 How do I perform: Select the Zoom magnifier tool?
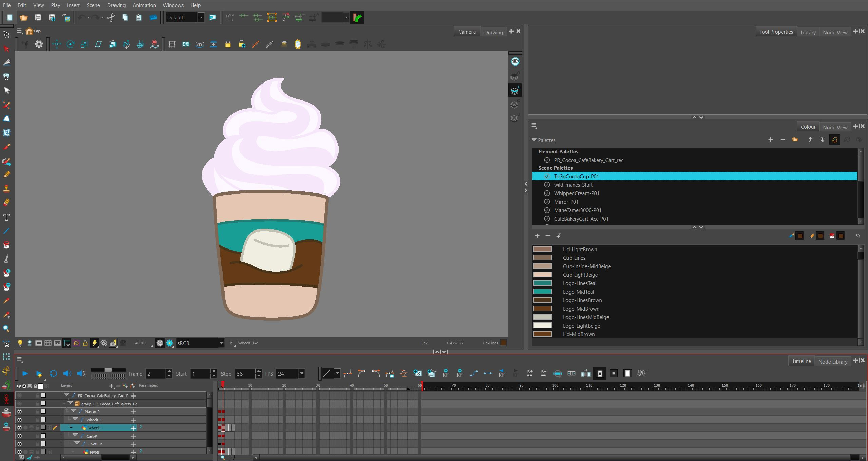pos(6,329)
